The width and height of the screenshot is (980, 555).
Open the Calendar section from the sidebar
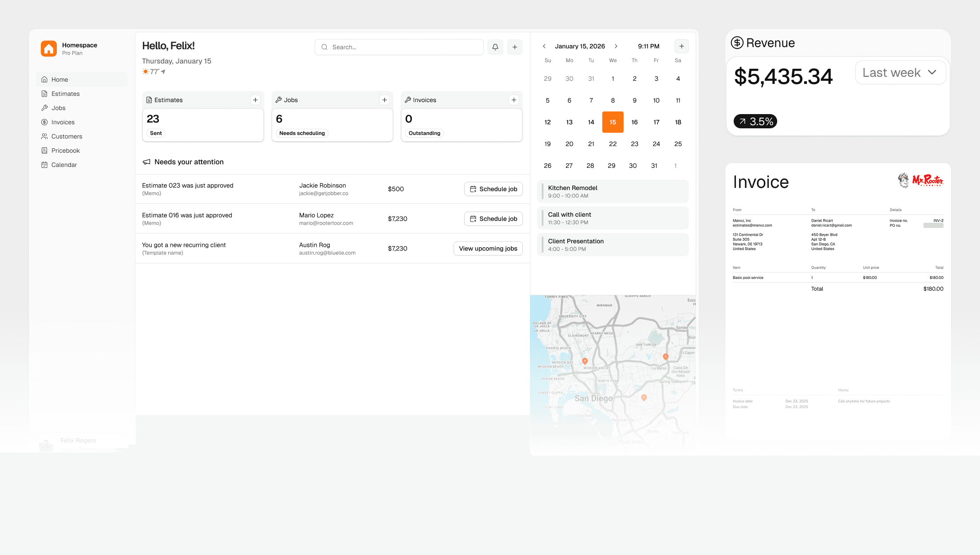64,165
